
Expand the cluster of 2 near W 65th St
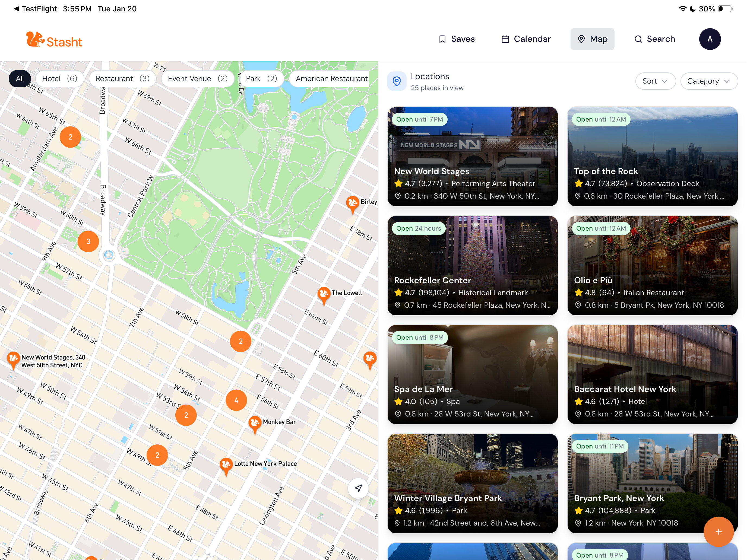coord(70,137)
